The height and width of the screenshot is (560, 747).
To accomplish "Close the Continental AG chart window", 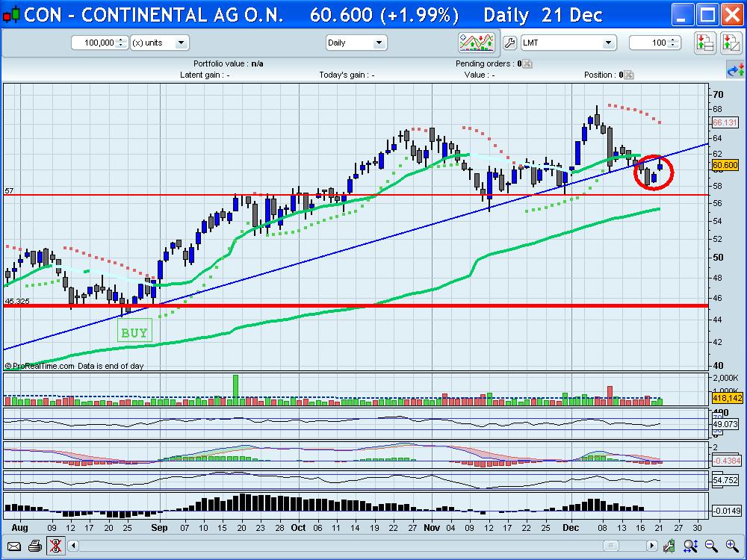I will click(x=732, y=15).
